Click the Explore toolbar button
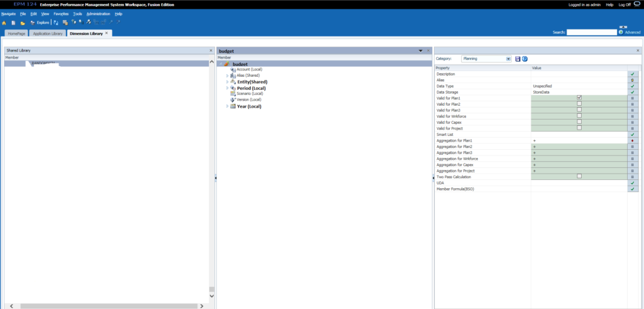Viewport: 644px width, 309px height. tap(43, 23)
